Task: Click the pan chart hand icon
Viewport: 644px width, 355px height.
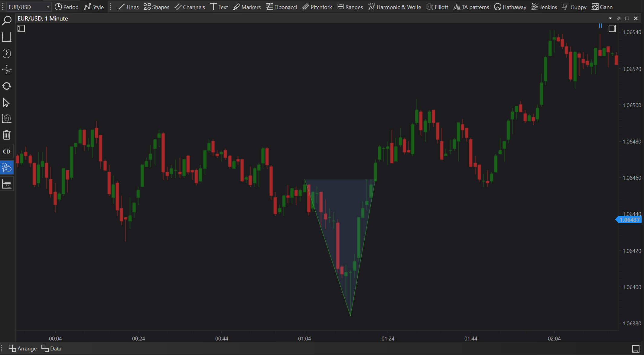Action: 7,70
